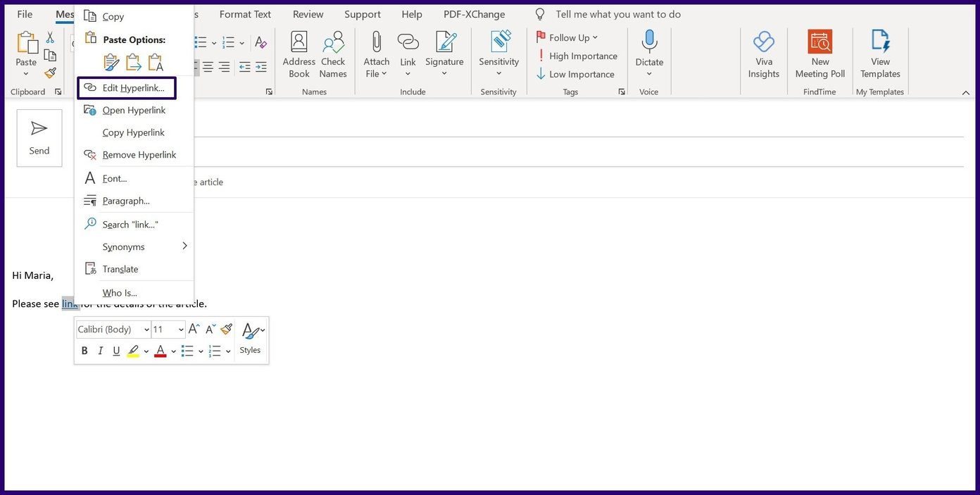Screen dimensions: 980x495
Task: Expand mini toolbar bullets dropdown arrow
Action: click(x=201, y=351)
